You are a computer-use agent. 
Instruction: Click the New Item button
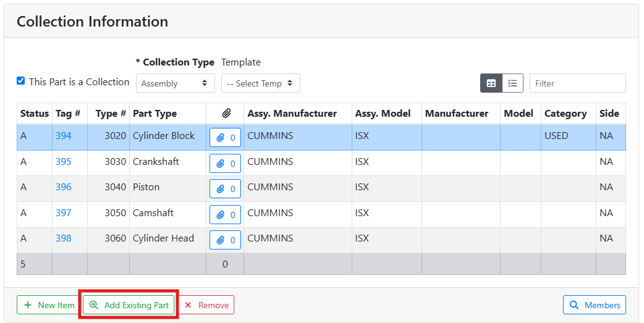[x=48, y=305]
